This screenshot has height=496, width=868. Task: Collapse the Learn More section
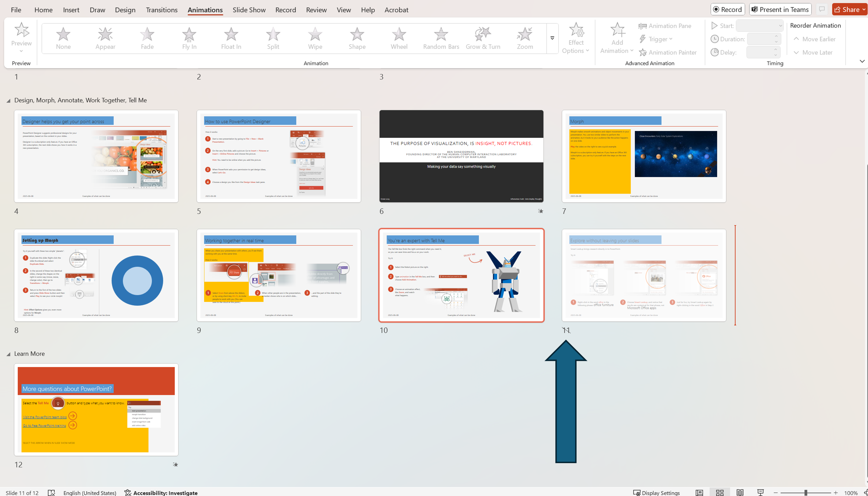pyautogui.click(x=8, y=354)
